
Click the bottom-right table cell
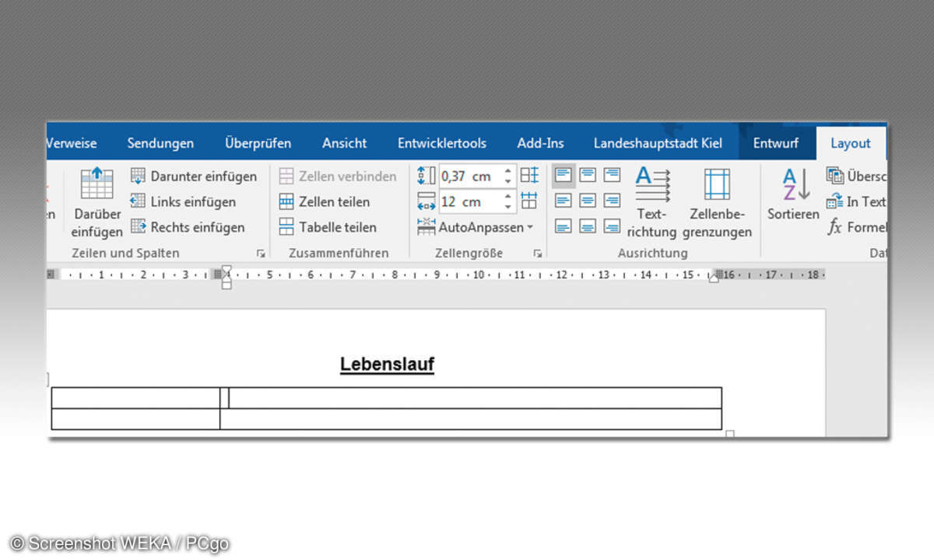471,418
